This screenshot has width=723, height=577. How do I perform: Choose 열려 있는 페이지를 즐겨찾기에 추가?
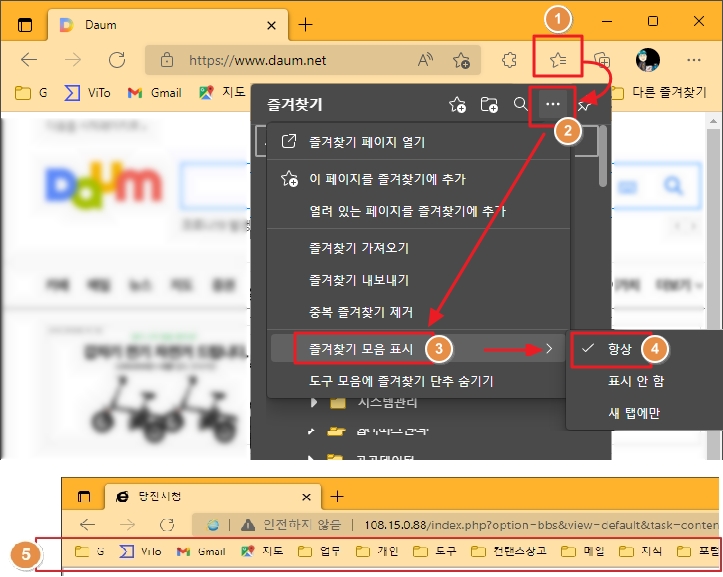tap(418, 211)
